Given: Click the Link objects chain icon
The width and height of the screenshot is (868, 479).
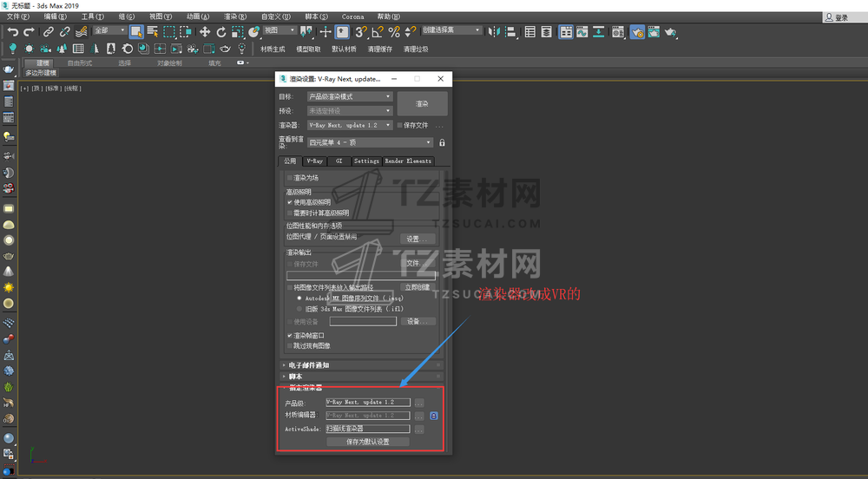Looking at the screenshot, I should (49, 31).
